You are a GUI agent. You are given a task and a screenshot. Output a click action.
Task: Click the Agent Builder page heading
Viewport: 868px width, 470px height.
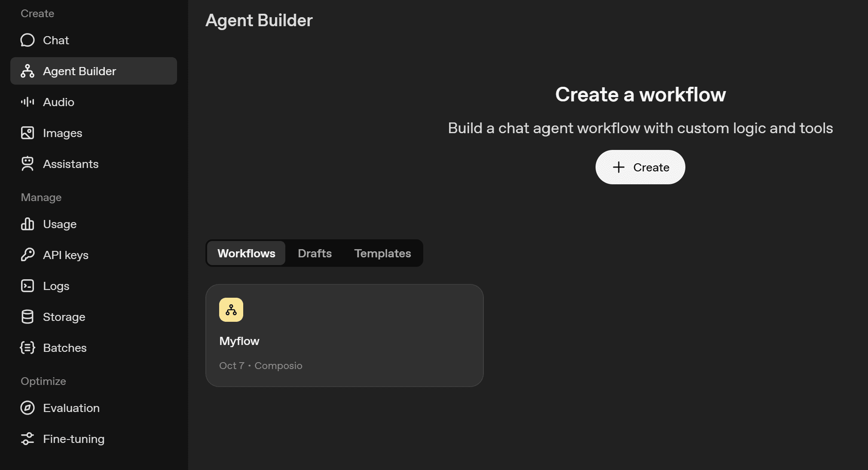259,20
